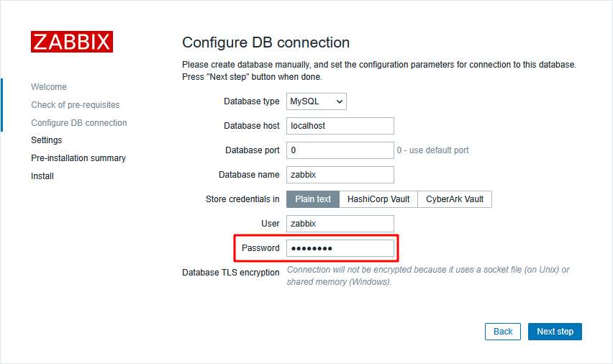The image size is (613, 364).
Task: Open Pre-installation summary step
Action: [78, 158]
